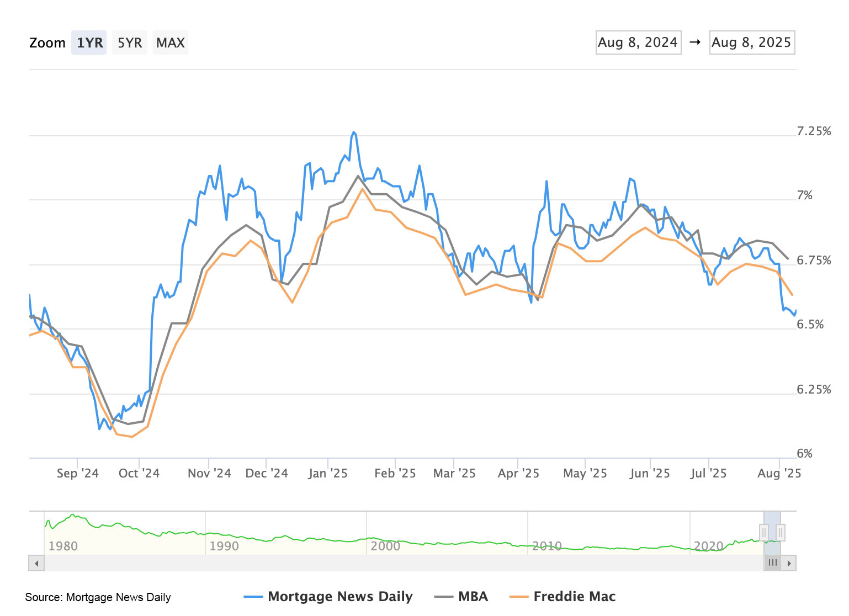Toggle MBA series in legend
Image resolution: width=849 pixels, height=616 pixels.
[461, 597]
